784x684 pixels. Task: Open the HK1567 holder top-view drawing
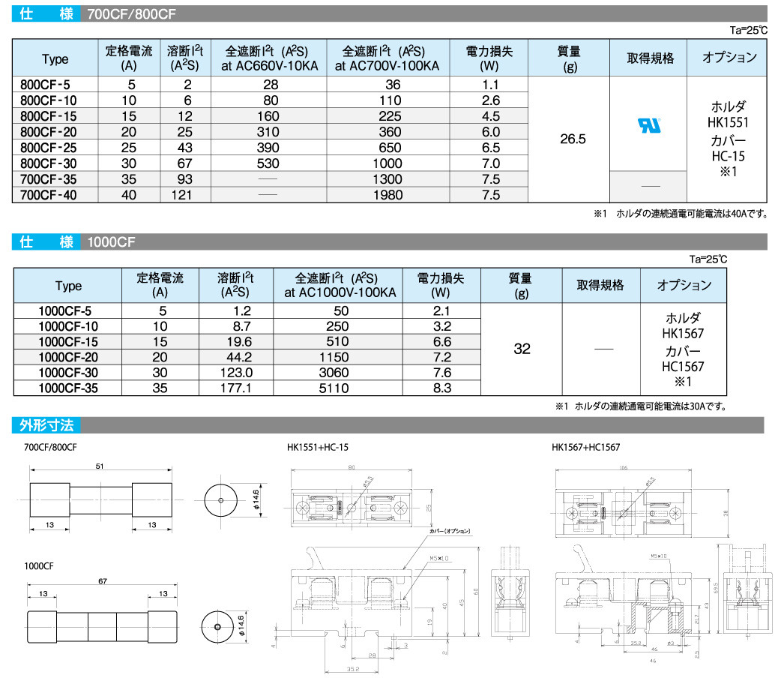tap(624, 514)
